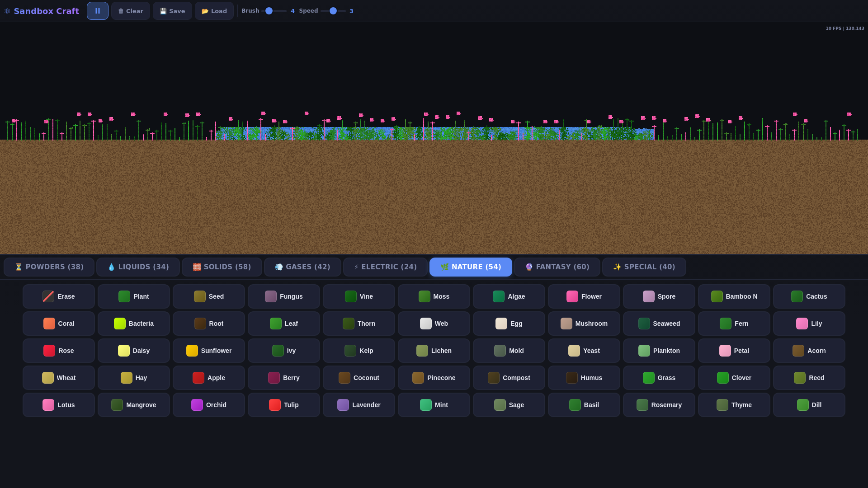Select the Moss element
868x488 pixels.
tap(434, 296)
